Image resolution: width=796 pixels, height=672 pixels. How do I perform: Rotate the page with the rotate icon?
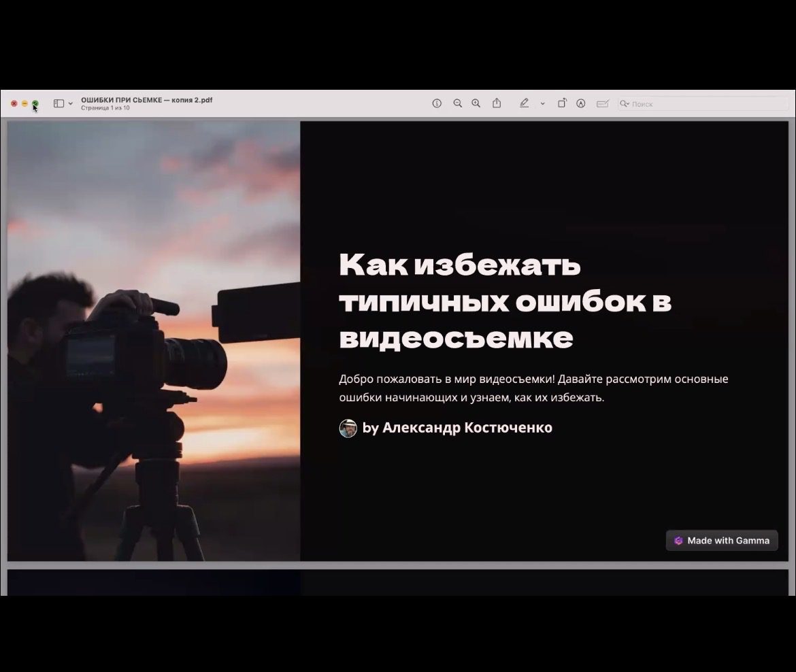562,103
